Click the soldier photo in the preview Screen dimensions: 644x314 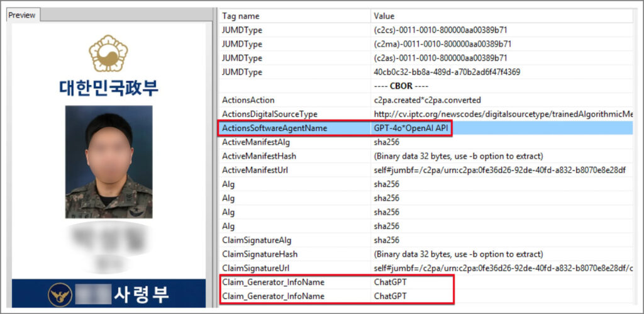pyautogui.click(x=108, y=162)
